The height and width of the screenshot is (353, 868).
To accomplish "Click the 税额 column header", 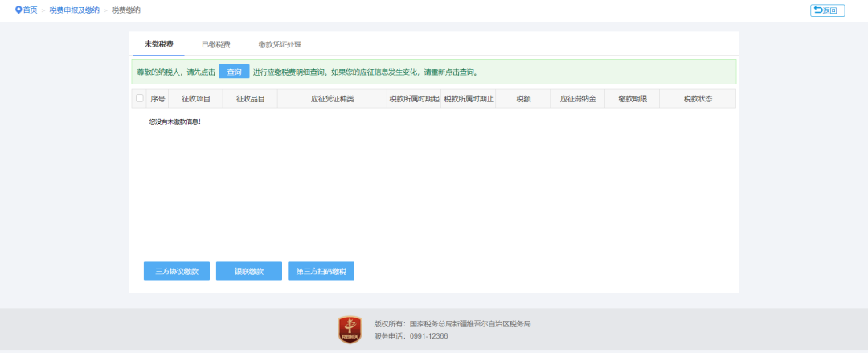I will pos(523,99).
